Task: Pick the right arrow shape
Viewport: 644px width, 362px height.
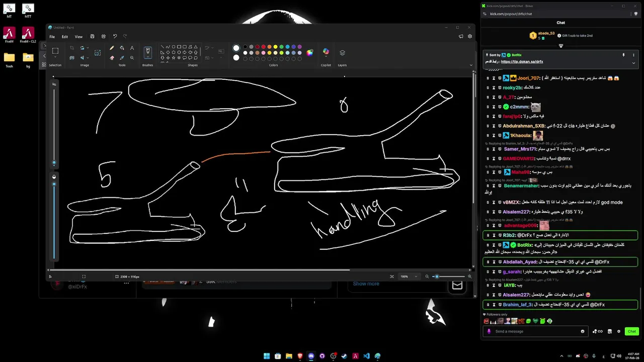Action: pos(185,52)
